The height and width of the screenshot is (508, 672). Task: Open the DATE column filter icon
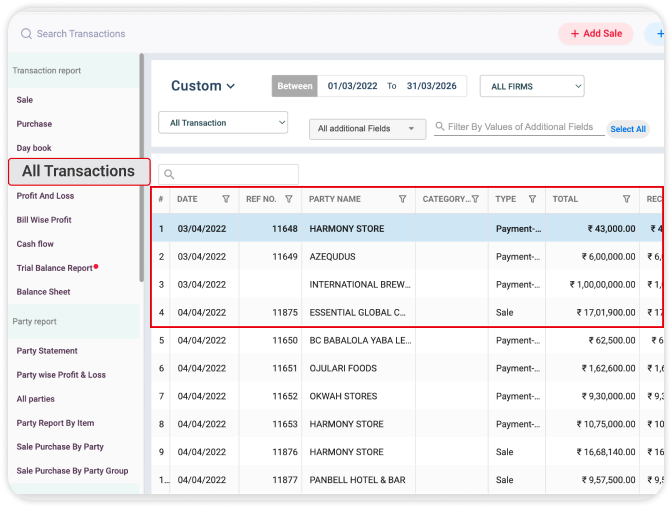(x=226, y=199)
